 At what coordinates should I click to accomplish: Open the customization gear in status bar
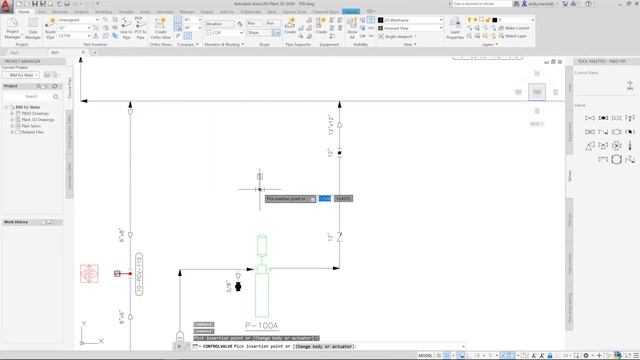[x=586, y=356]
